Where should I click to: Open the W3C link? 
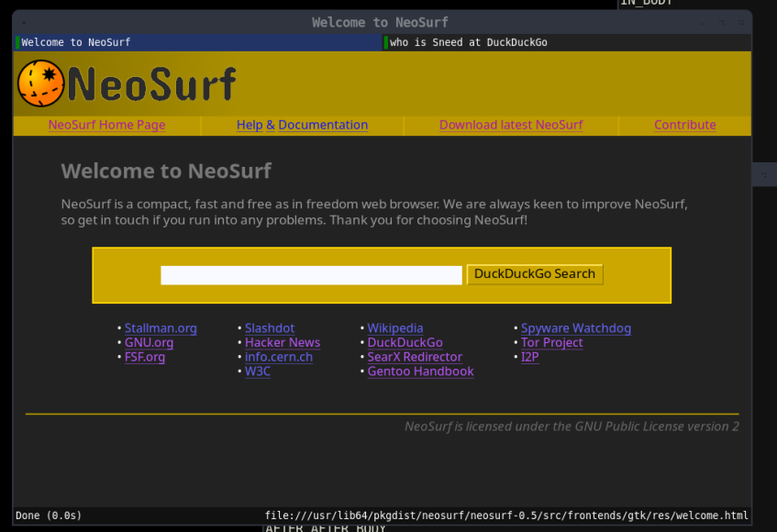pos(258,371)
